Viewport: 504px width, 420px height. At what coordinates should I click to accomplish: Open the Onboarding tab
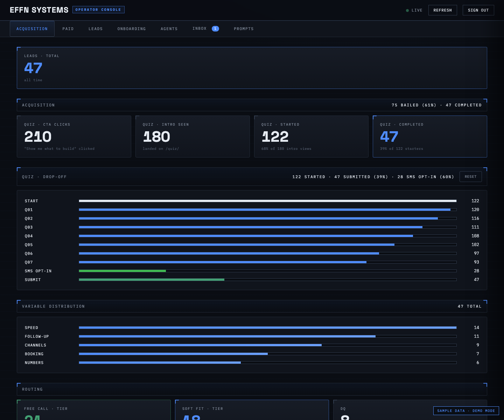132,29
